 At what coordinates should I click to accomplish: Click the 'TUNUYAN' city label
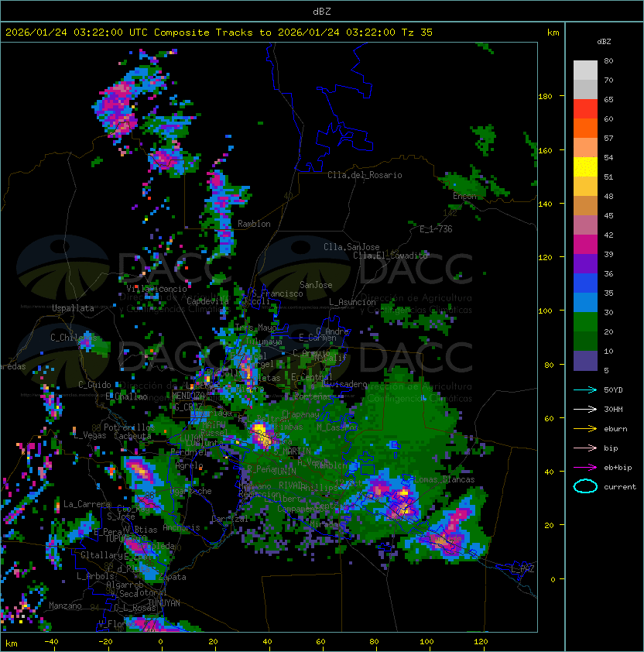(164, 603)
